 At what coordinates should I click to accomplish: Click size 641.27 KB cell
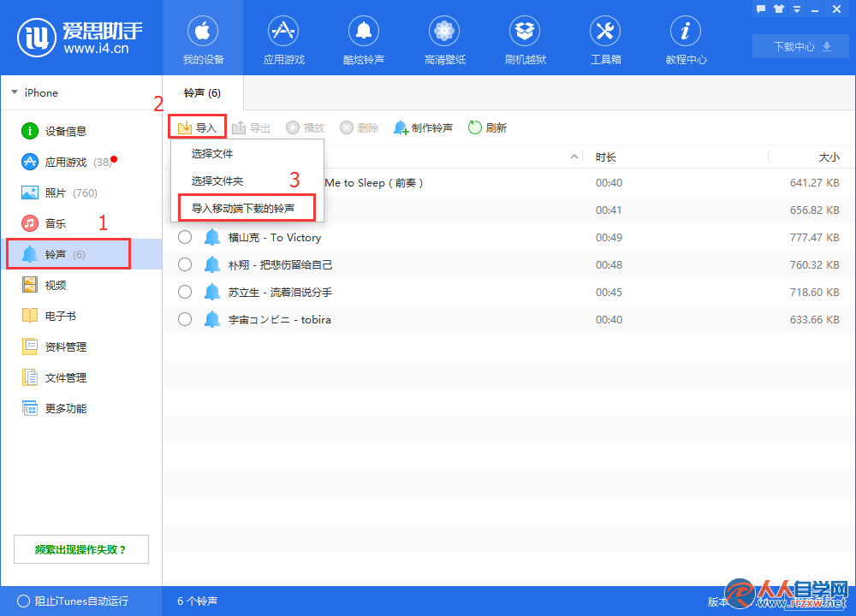(x=815, y=183)
